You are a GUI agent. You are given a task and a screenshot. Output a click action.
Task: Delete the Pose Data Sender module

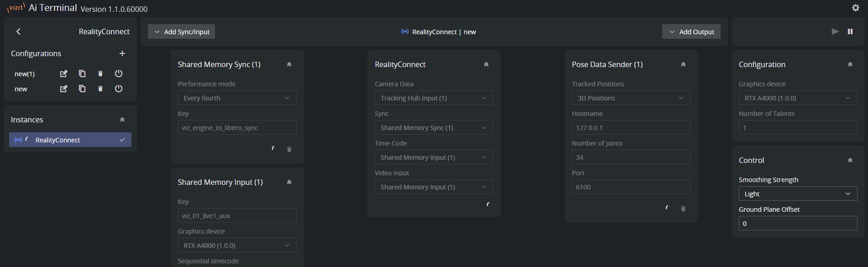683,209
